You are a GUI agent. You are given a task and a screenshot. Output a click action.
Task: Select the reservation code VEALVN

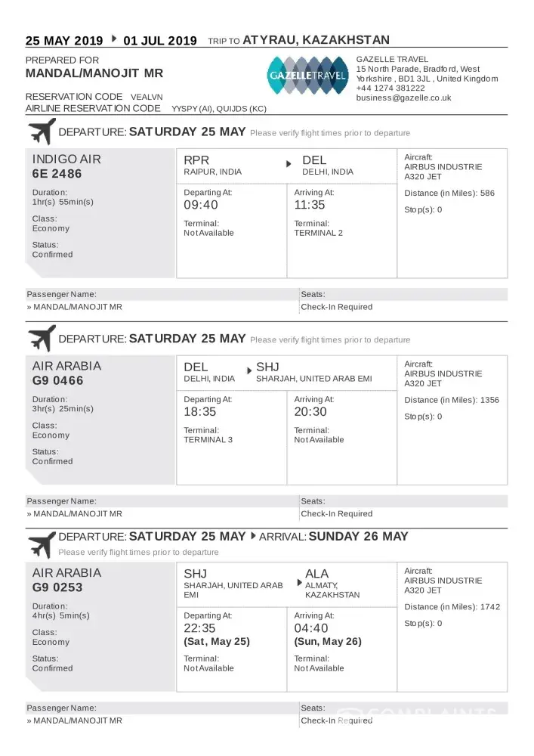coord(147,98)
